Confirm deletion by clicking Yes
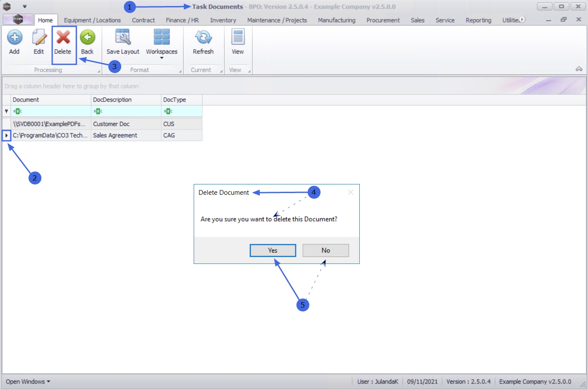 point(273,250)
